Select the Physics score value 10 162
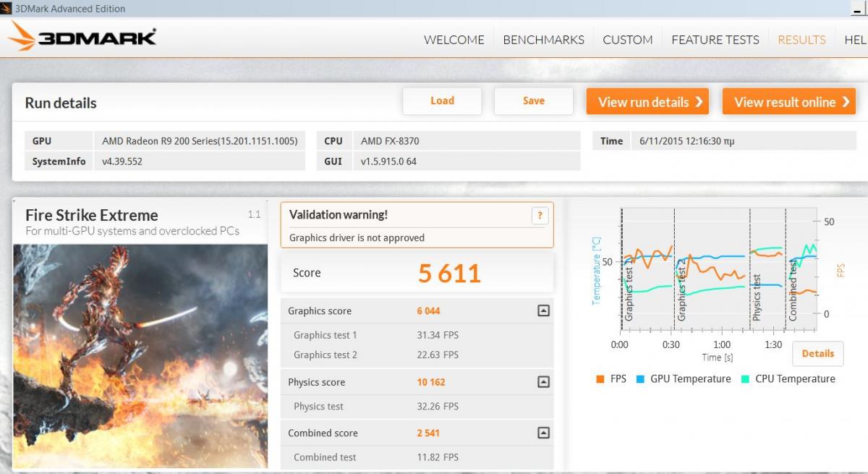This screenshot has width=868, height=474. [x=431, y=381]
